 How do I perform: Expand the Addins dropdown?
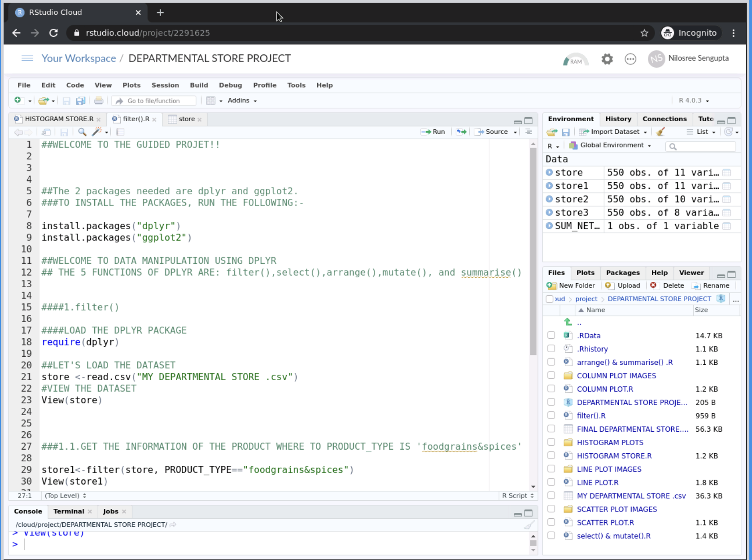pyautogui.click(x=242, y=101)
